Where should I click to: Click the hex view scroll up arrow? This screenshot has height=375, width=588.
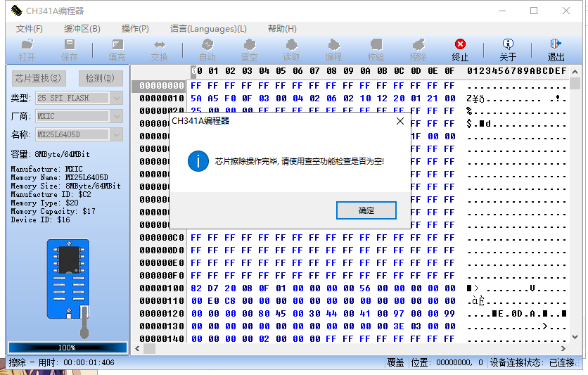click(575, 71)
